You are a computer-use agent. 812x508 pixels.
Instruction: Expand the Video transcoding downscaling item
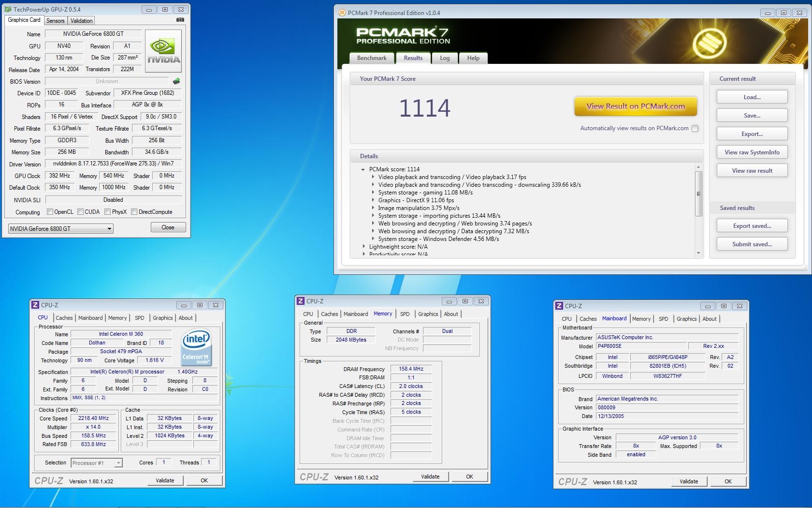pos(373,185)
